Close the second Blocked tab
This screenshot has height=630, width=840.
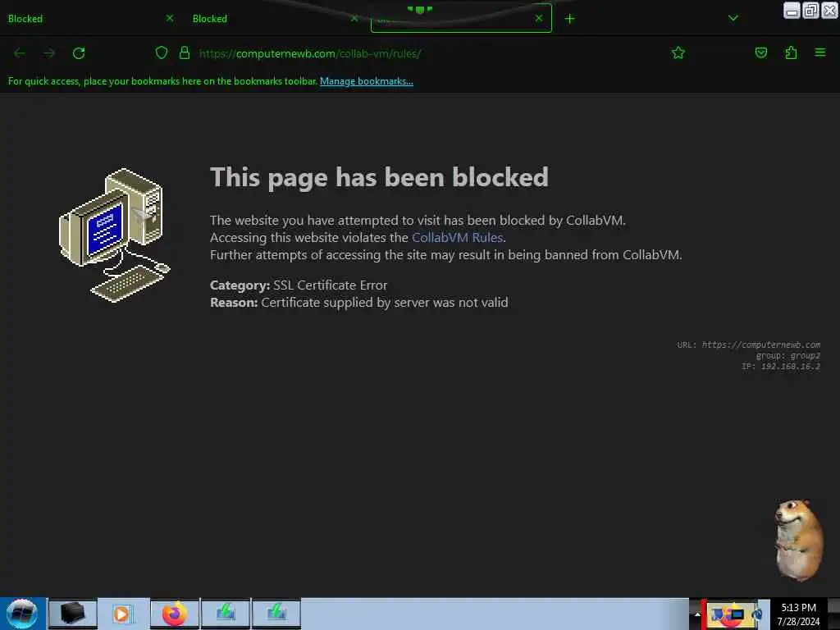point(354,18)
